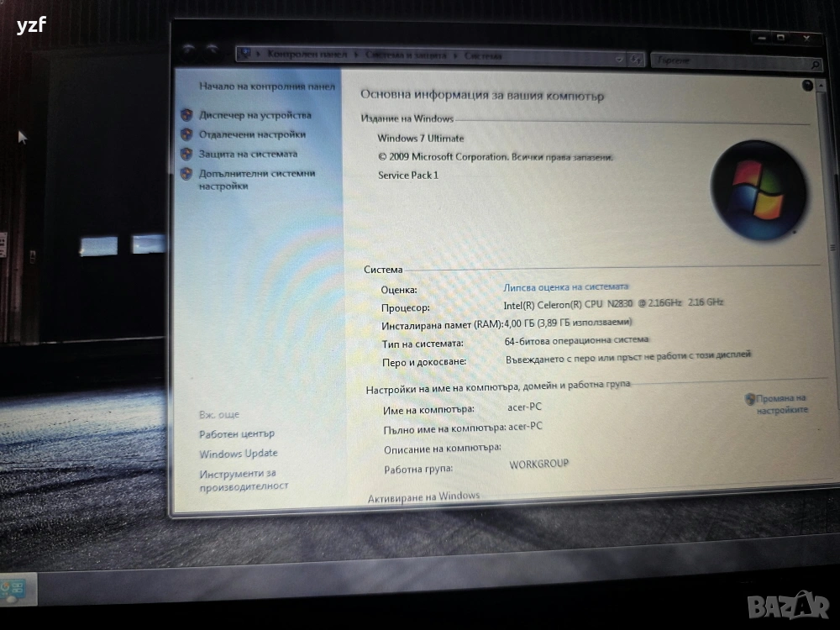
Task: Open Липсва оценка на системата link
Action: pyautogui.click(x=565, y=287)
